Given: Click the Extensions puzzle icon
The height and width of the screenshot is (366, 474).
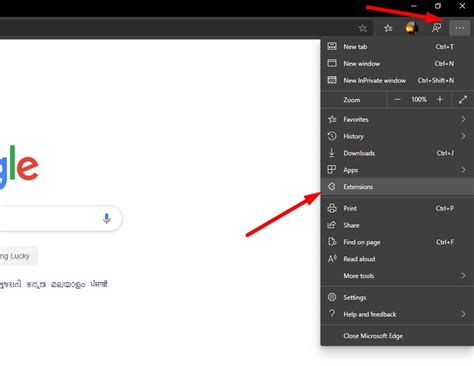Looking at the screenshot, I should 332,186.
